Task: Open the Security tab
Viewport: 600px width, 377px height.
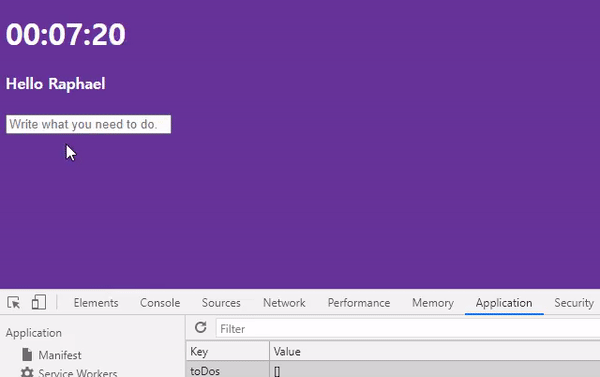Action: (x=574, y=303)
